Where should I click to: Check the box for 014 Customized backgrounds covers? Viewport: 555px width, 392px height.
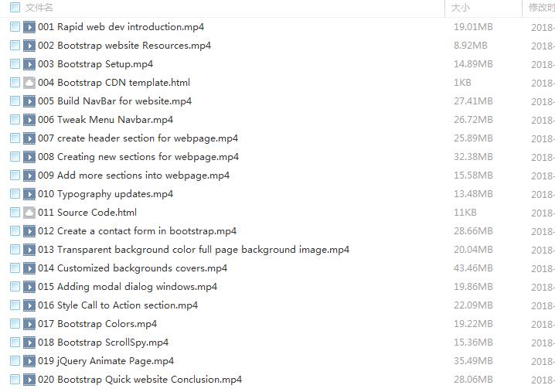(x=15, y=268)
